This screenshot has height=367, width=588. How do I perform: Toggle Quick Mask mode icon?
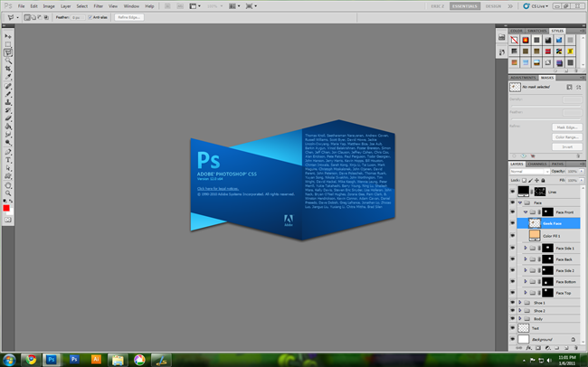pyautogui.click(x=8, y=220)
